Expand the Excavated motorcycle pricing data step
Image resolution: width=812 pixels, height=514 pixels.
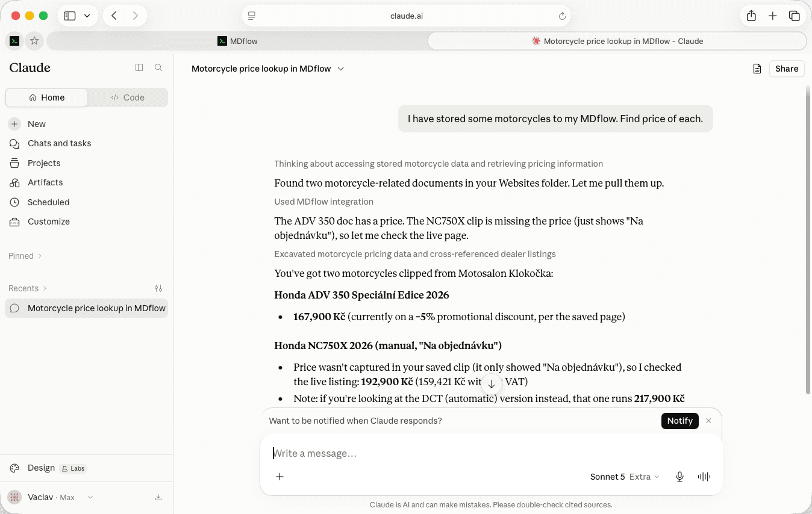click(415, 254)
